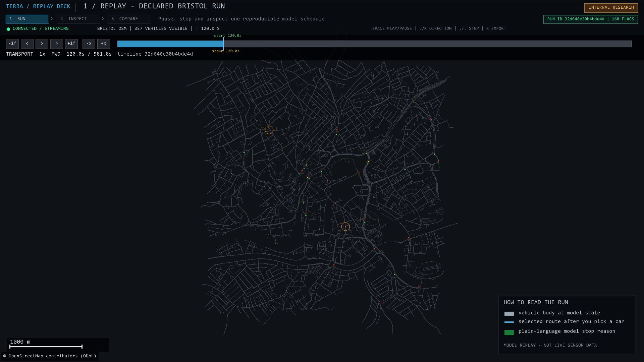Open OpenStreetMap contributors (ODbL) attribution
Screen dimensions: 644x362
[50, 356]
